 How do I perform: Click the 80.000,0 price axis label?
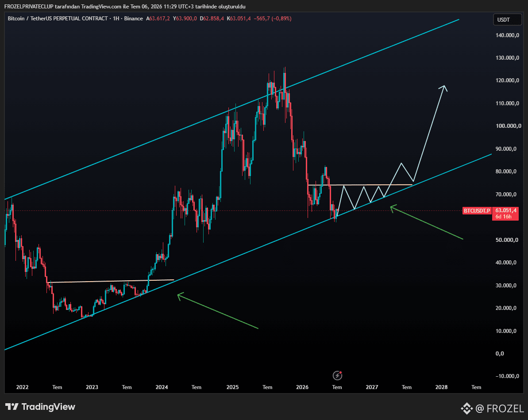(x=506, y=172)
